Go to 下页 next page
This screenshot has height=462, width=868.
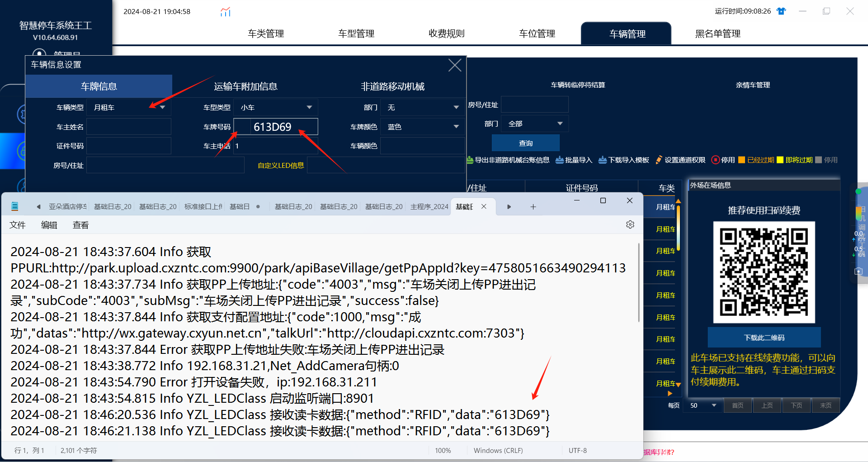[x=797, y=405]
